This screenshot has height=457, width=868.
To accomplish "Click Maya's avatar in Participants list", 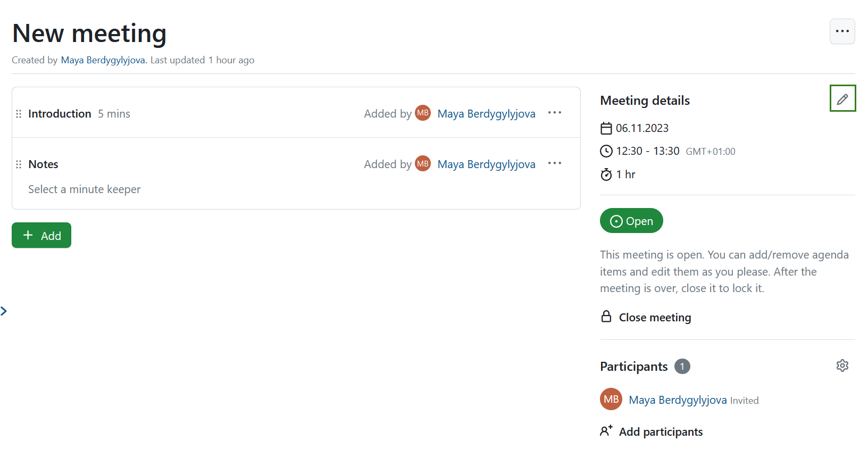I will pos(611,399).
